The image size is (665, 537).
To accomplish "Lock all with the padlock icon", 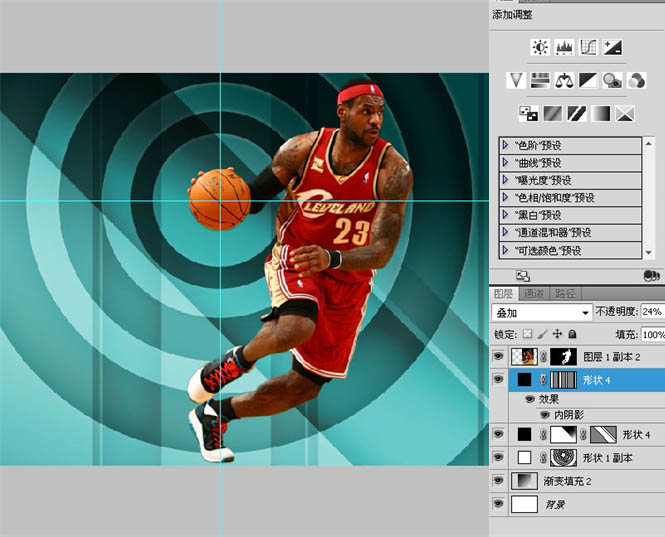I will (x=572, y=334).
